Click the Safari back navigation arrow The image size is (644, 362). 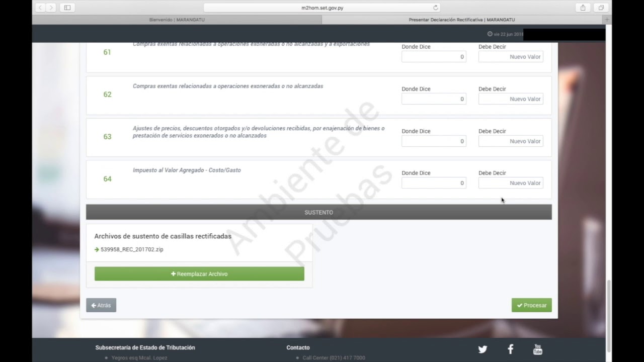40,8
